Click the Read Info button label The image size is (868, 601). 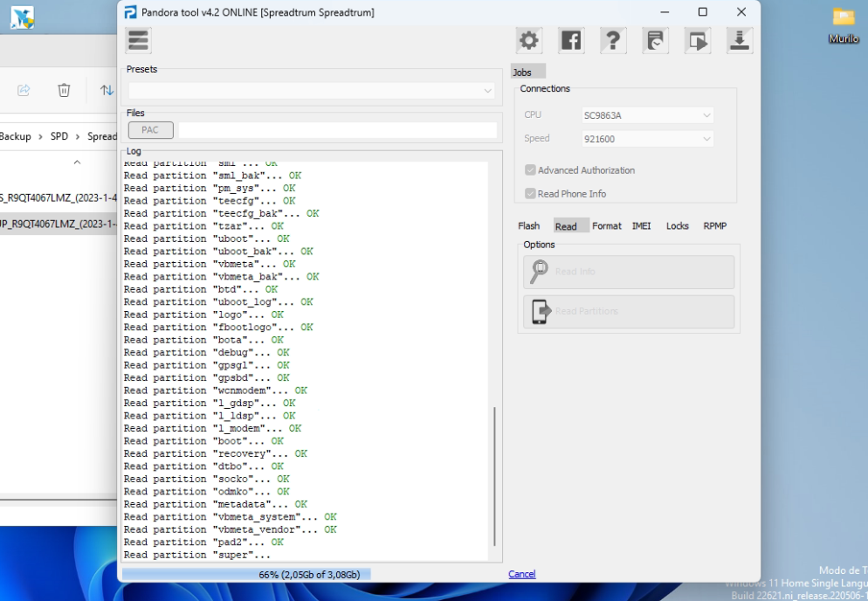click(x=575, y=272)
